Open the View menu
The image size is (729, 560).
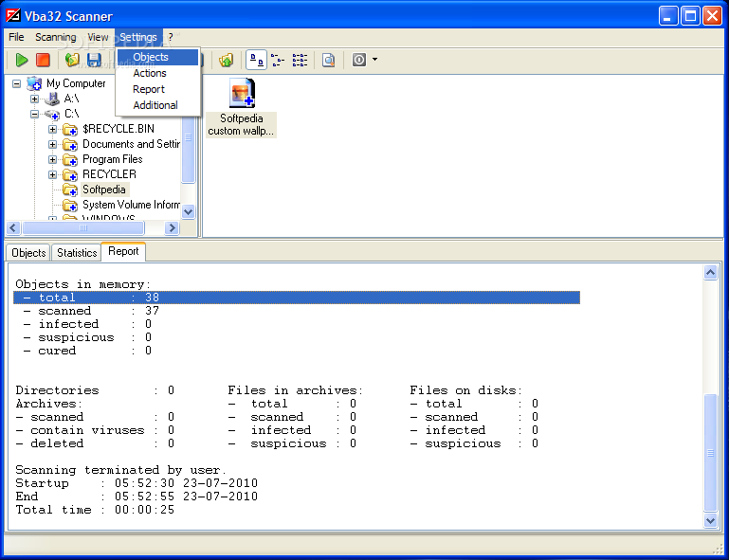pos(98,37)
